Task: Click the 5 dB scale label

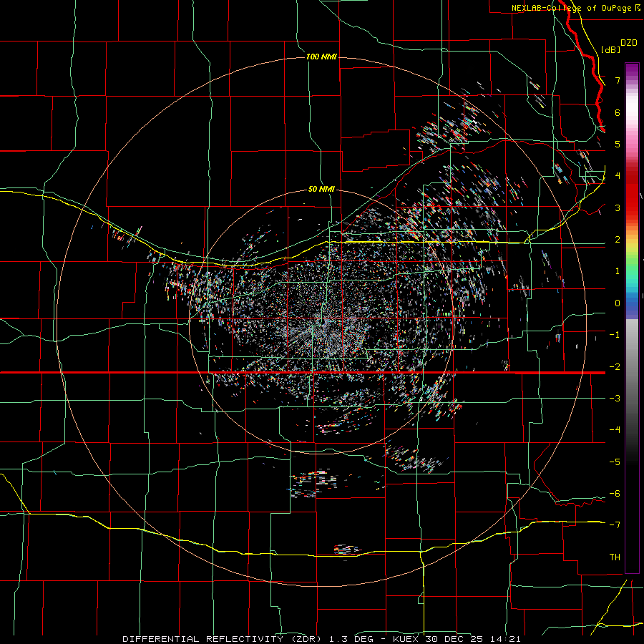Action: (618, 144)
